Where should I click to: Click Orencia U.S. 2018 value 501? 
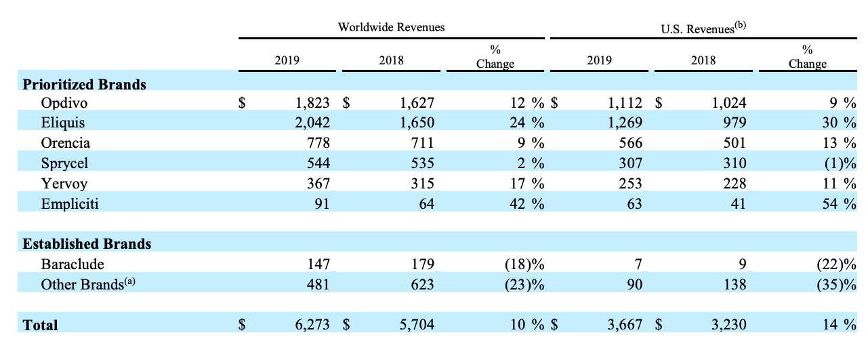(734, 143)
